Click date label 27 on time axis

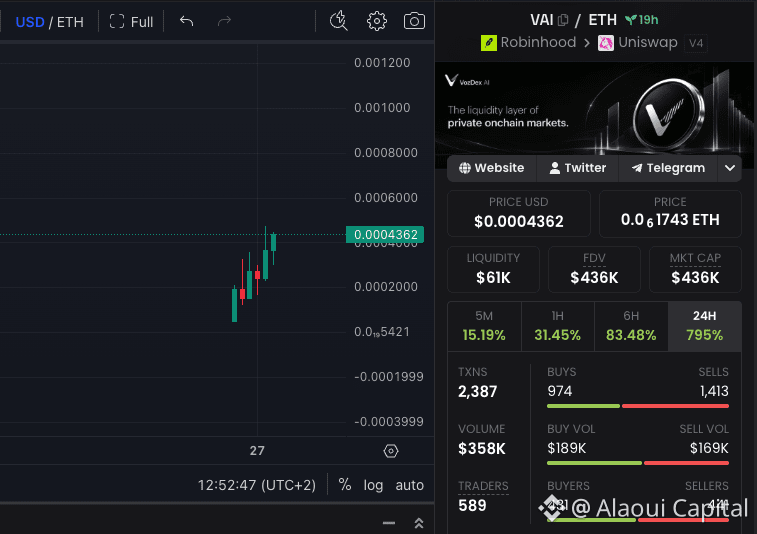(x=257, y=451)
